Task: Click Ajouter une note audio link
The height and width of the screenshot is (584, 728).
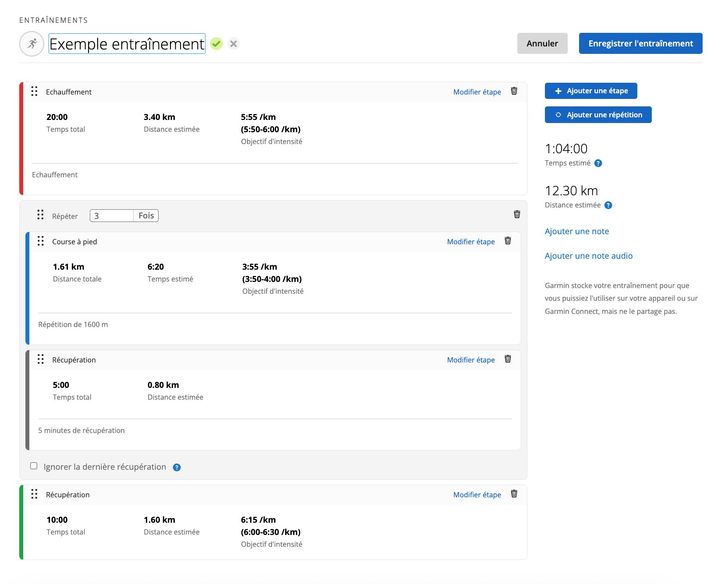Action: (x=589, y=256)
